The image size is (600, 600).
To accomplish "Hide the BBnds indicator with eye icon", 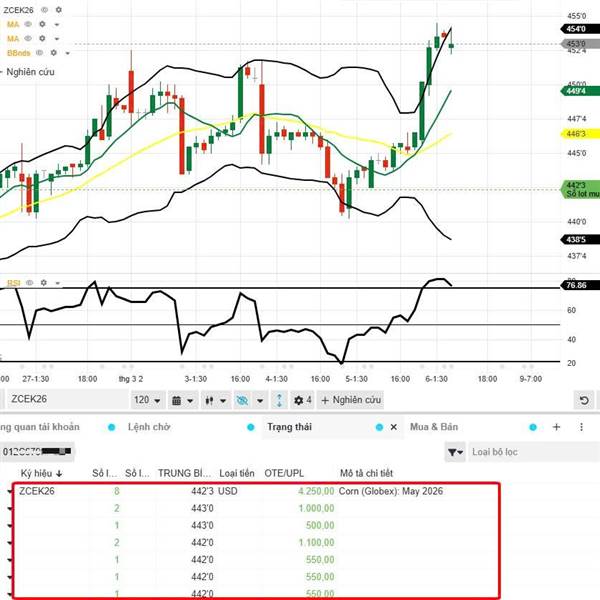I will [x=40, y=52].
